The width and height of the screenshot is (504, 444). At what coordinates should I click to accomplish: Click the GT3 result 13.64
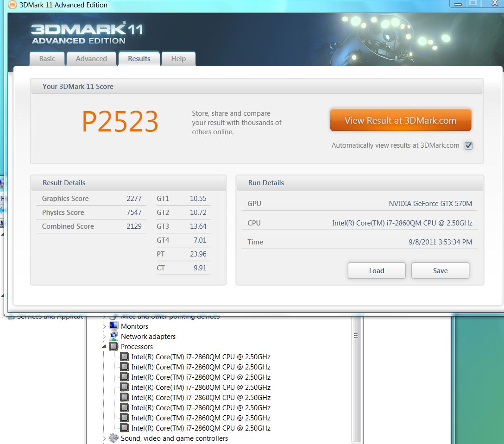[198, 226]
